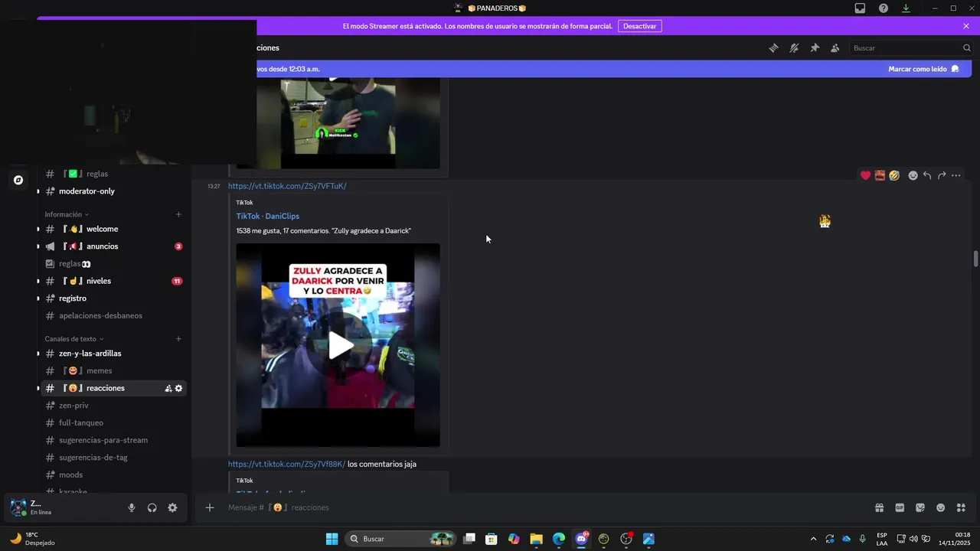This screenshot has height=551, width=980.
Task: React with the custom face emoji
Action: tap(880, 175)
